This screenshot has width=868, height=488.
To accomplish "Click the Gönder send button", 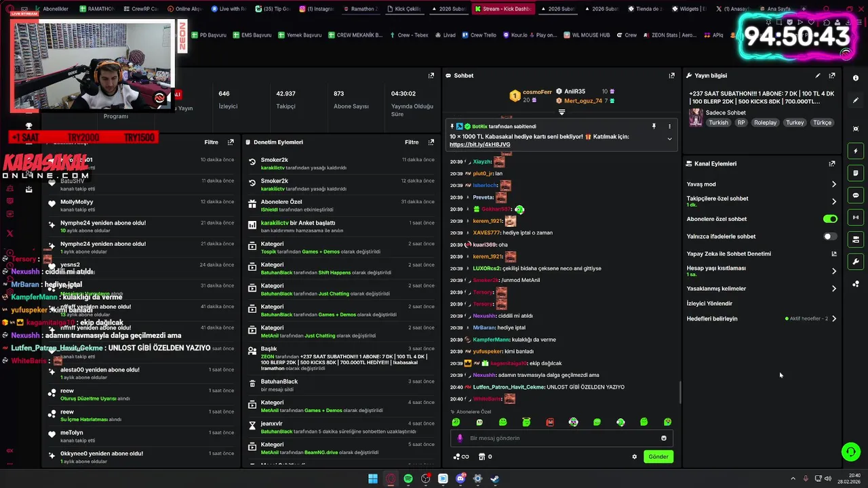I will coord(658,457).
